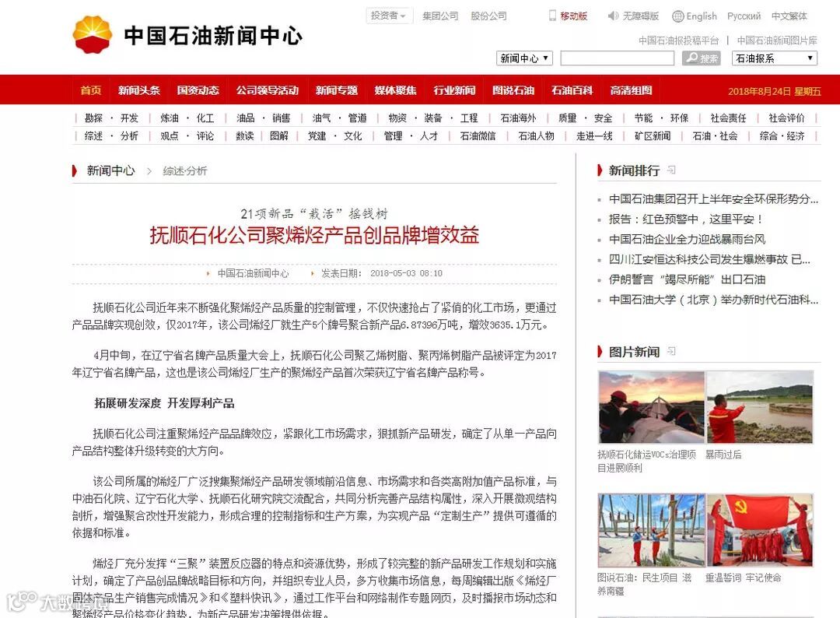Open the 矿区新闻 category
Screen dimensions: 840x618
coord(653,136)
